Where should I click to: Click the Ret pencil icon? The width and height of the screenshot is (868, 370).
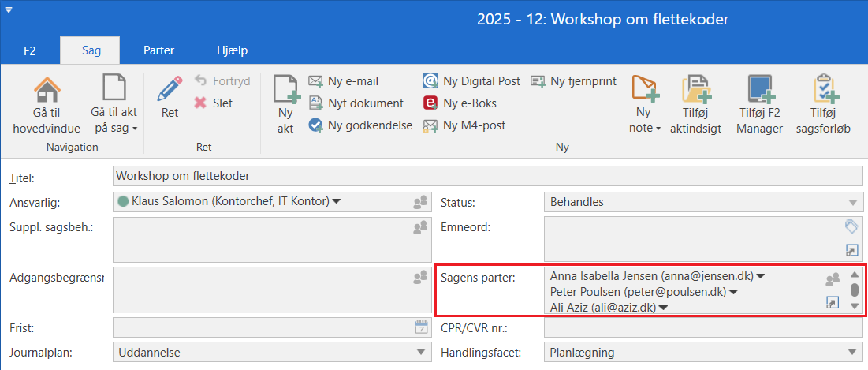coord(170,89)
